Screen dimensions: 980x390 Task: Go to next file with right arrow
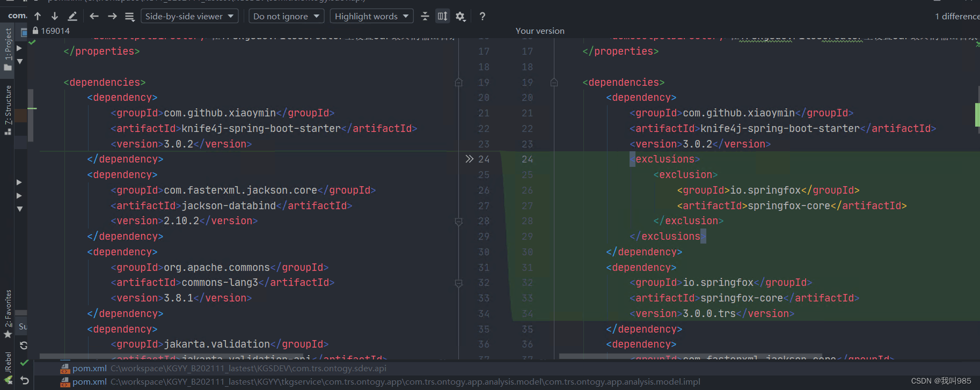(112, 16)
